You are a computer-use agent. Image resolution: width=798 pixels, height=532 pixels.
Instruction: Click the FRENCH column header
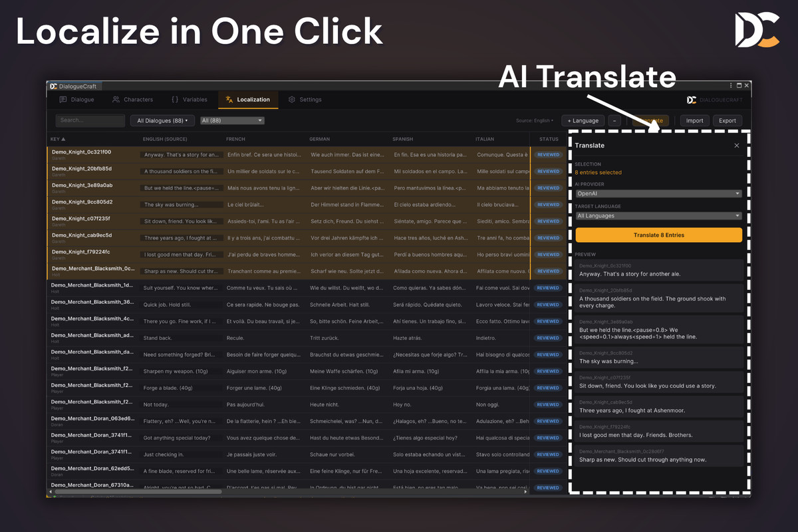235,139
